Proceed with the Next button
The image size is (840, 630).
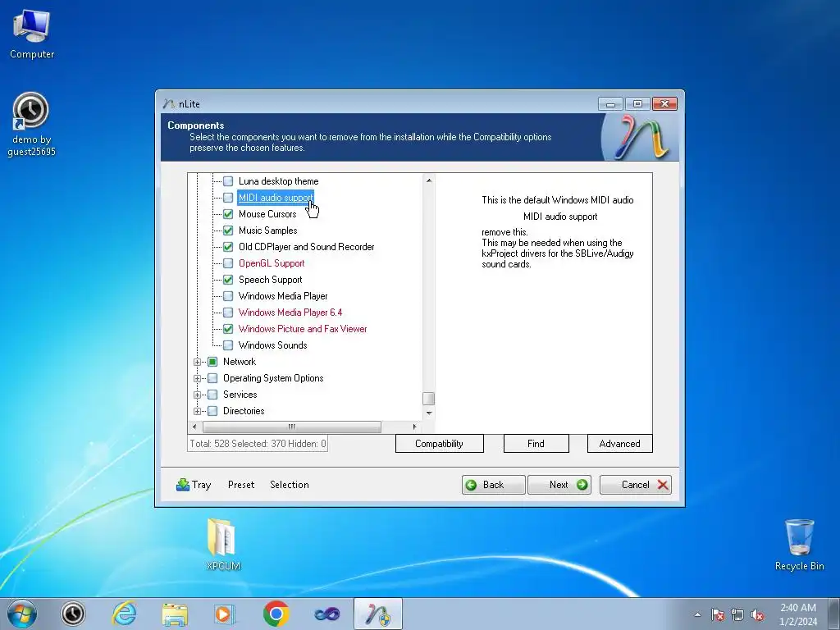(559, 485)
